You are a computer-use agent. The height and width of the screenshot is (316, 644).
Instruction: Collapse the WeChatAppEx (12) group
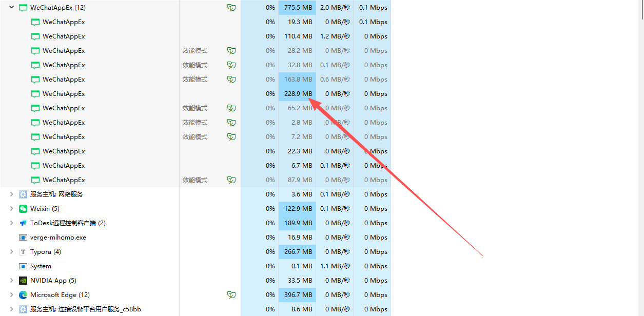[11, 8]
